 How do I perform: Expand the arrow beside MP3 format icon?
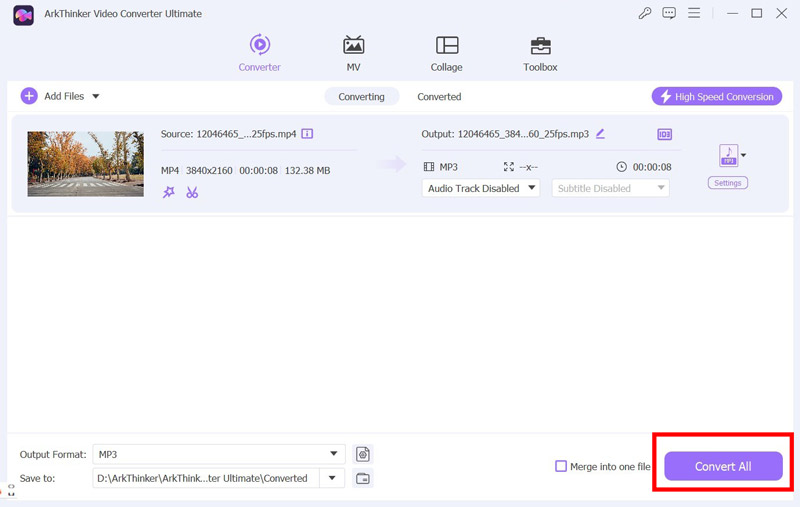coord(743,155)
